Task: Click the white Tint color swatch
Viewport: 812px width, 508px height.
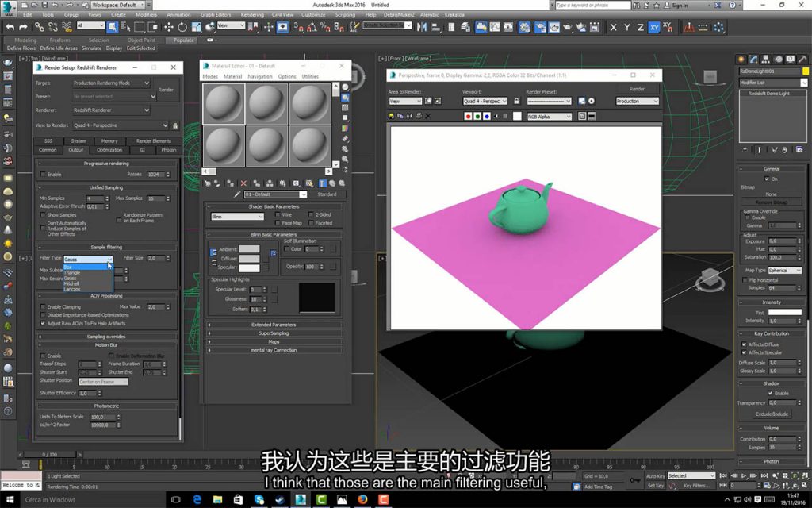Action: pyautogui.click(x=784, y=312)
